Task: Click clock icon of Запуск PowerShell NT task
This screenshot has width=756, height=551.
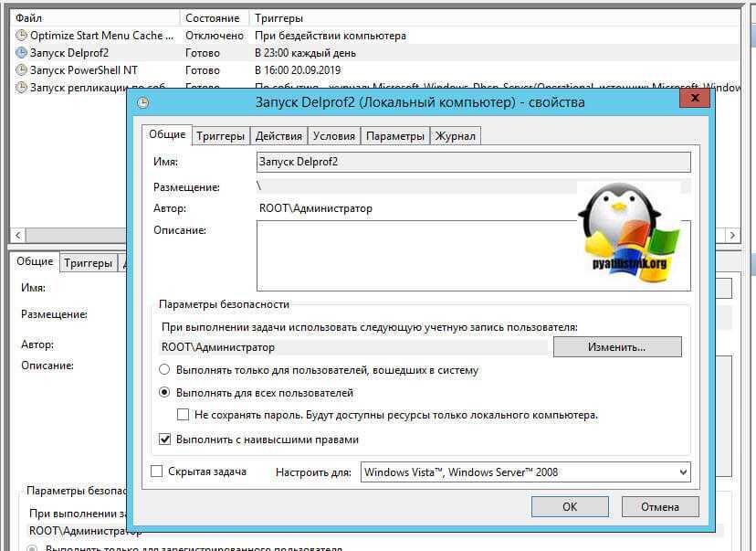Action: click(x=21, y=70)
